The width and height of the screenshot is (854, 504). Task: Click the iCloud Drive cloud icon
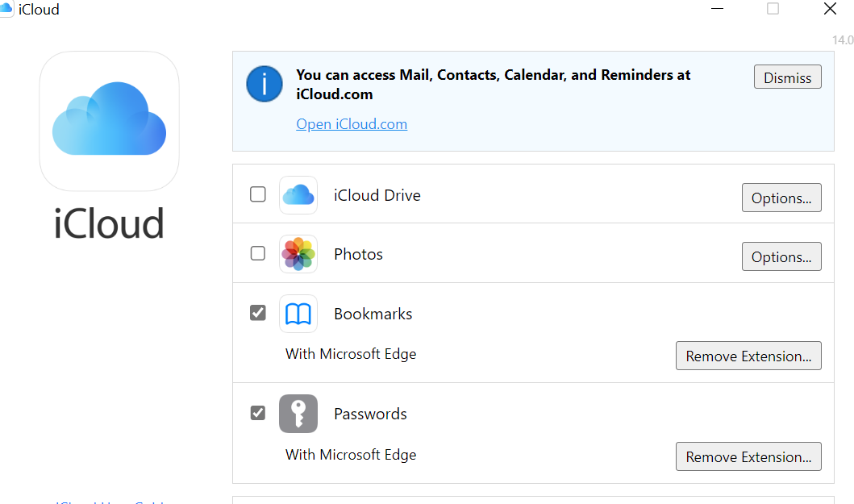pyautogui.click(x=298, y=195)
